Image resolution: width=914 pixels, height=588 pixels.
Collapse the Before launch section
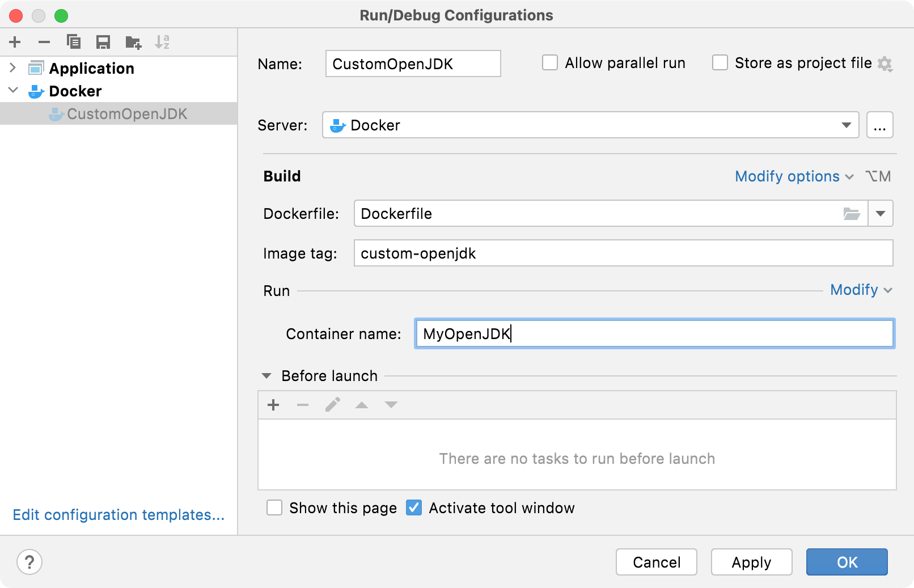click(266, 376)
